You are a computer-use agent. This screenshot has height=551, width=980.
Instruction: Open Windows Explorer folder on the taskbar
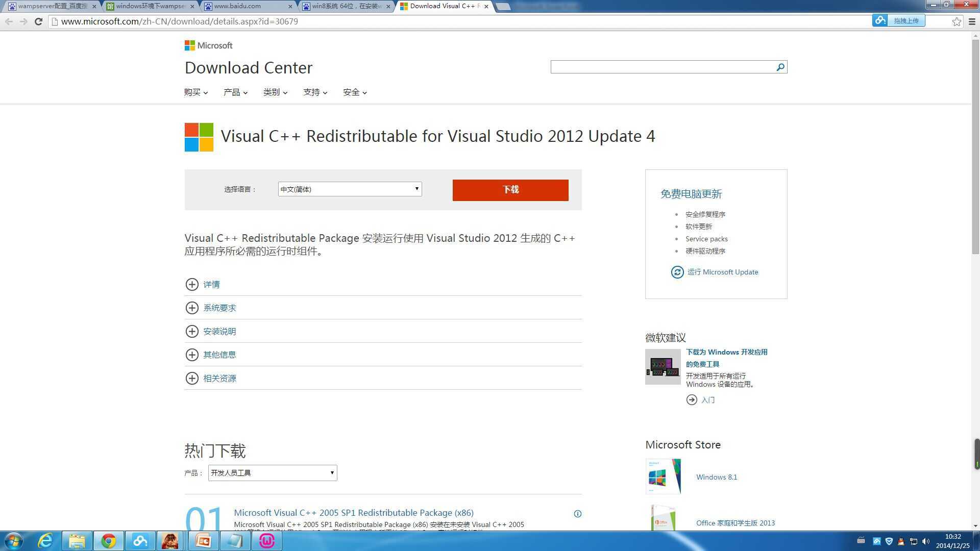(77, 541)
